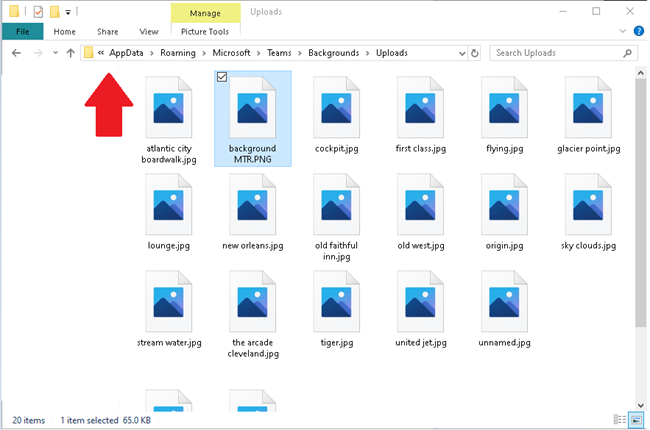Screen dimensions: 650x430
Task: Switch to the Picture Tools tab
Action: [205, 32]
